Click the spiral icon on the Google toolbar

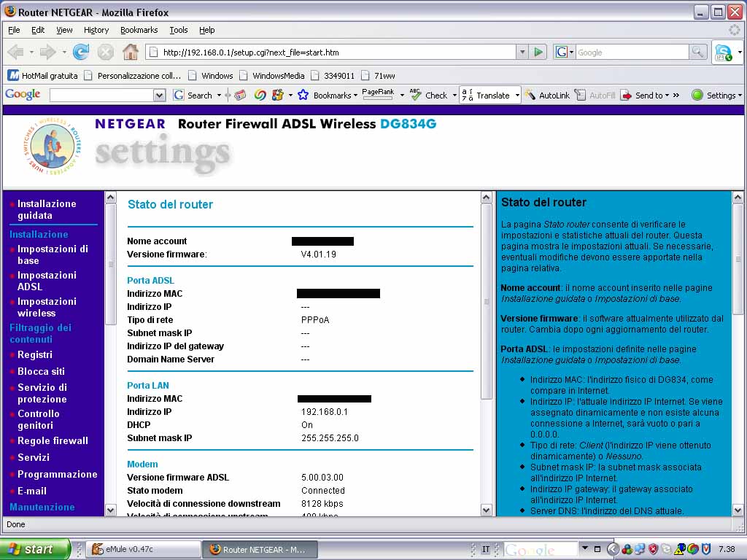click(x=260, y=96)
